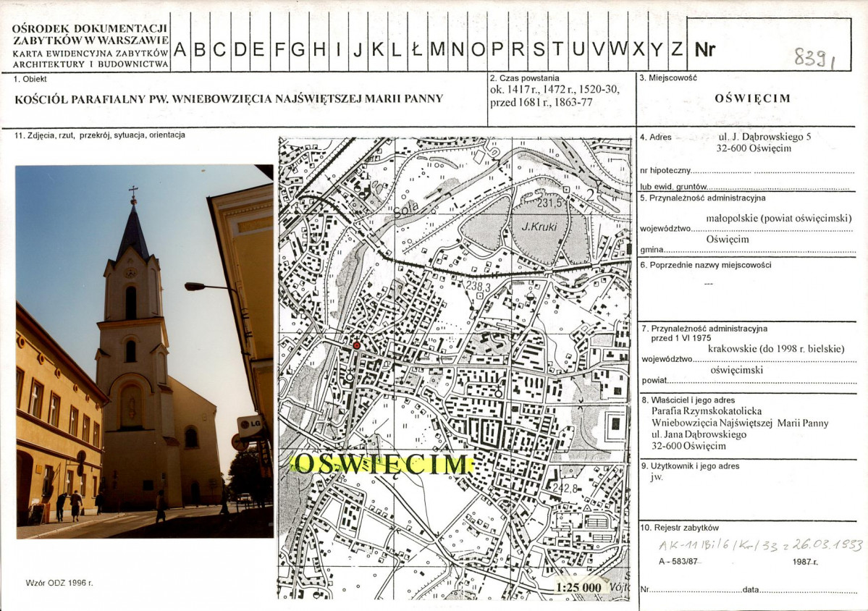Select the letter Ł index box

pos(416,50)
